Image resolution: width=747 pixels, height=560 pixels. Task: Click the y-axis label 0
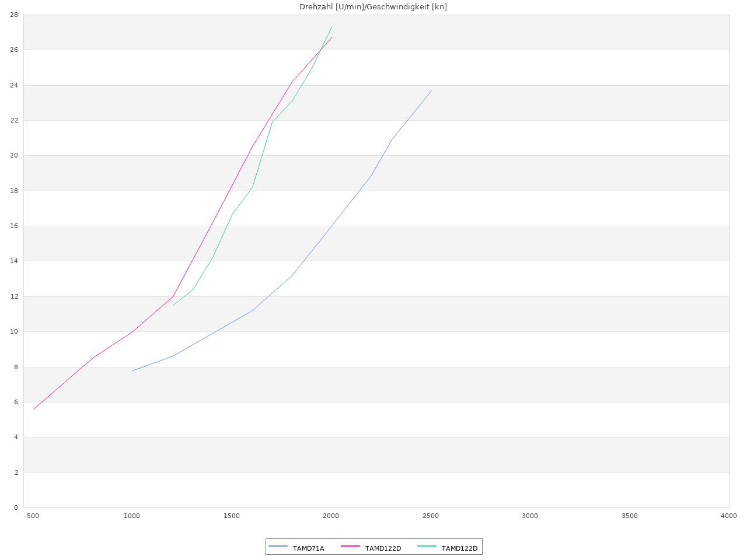point(16,508)
